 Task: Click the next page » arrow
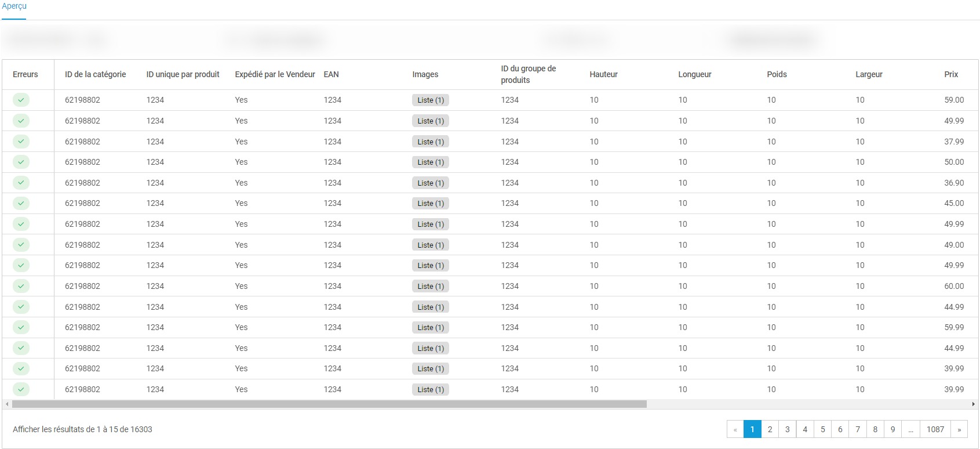tap(959, 429)
